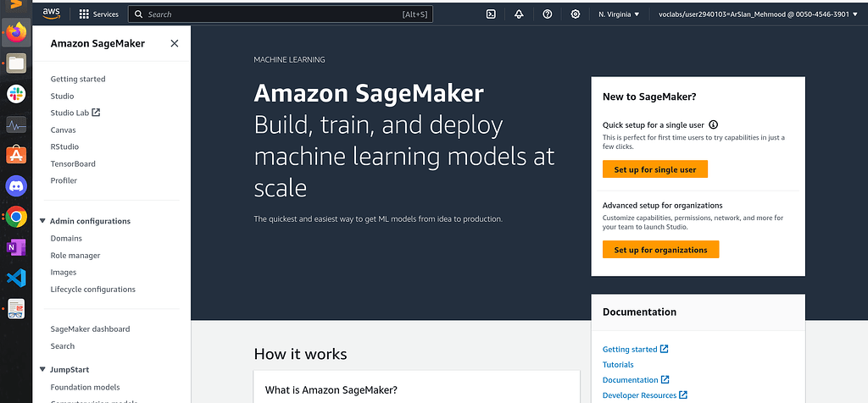
Task: Open the notifications bell
Action: (519, 14)
